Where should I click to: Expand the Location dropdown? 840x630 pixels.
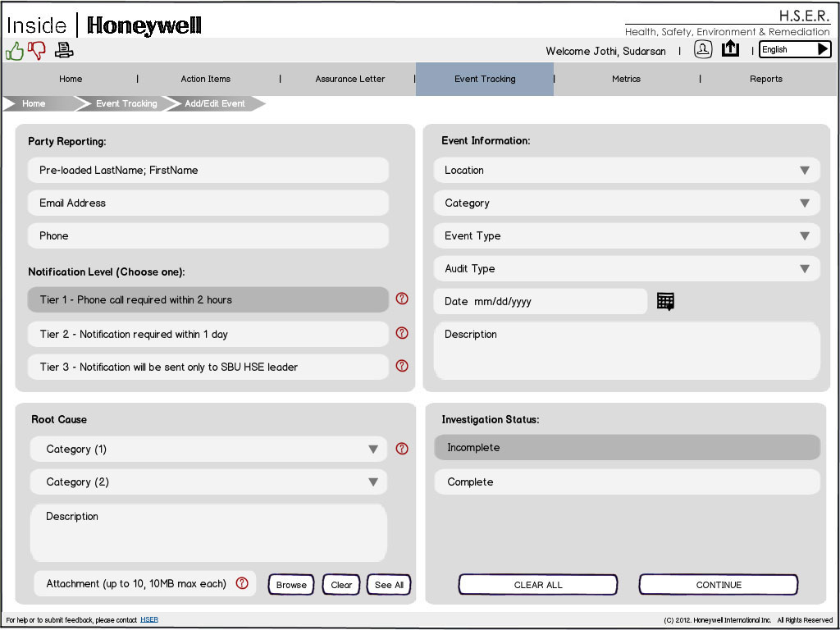click(627, 170)
